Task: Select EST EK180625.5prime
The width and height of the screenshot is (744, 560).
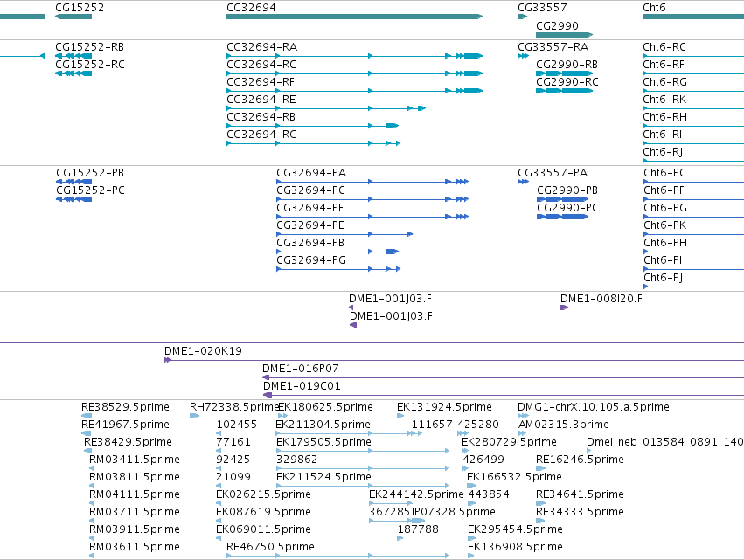Action: click(x=325, y=407)
